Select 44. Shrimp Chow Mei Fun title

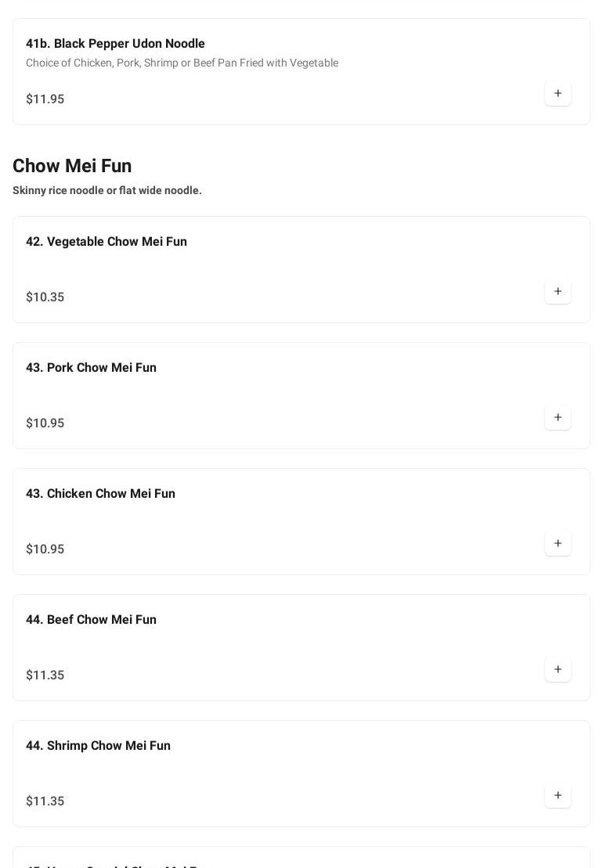98,746
